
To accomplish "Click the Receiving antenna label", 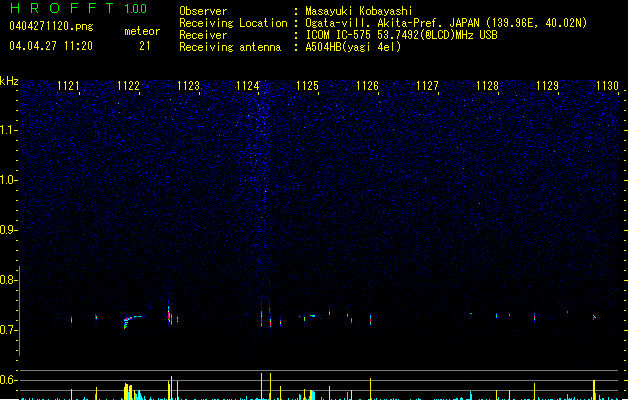I will (x=230, y=47).
